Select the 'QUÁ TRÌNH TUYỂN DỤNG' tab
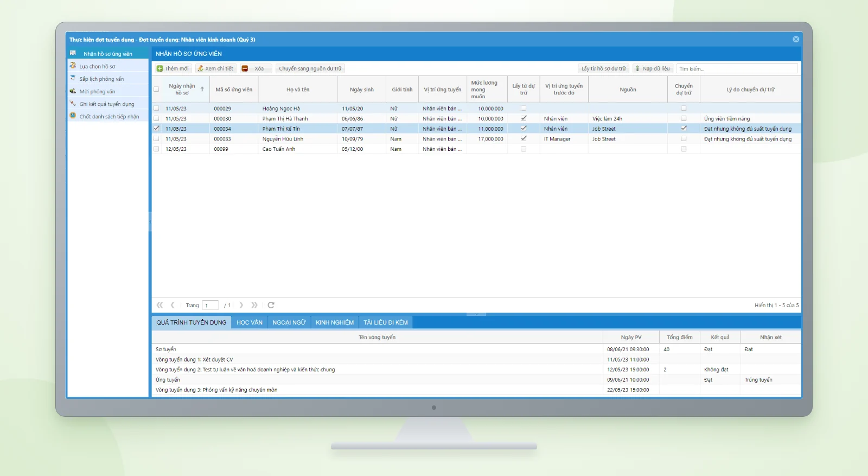The width and height of the screenshot is (868, 476). tap(192, 322)
